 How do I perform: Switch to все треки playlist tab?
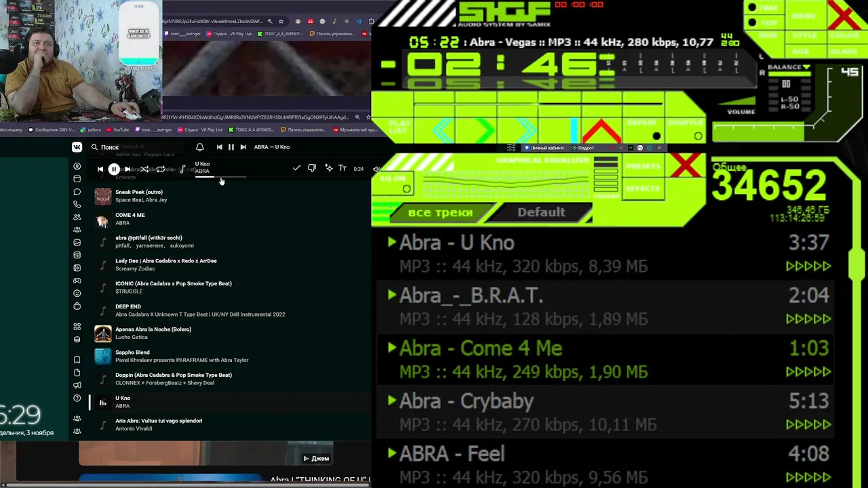point(440,213)
